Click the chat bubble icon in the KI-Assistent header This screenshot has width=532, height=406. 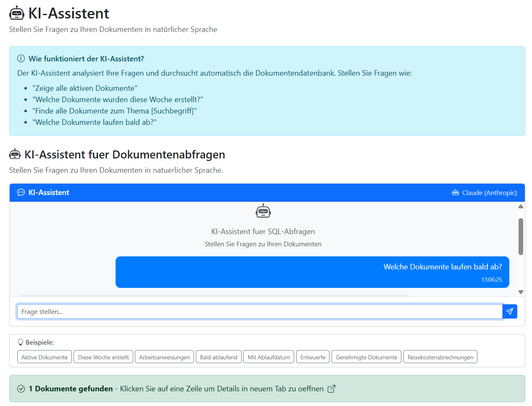(x=21, y=192)
